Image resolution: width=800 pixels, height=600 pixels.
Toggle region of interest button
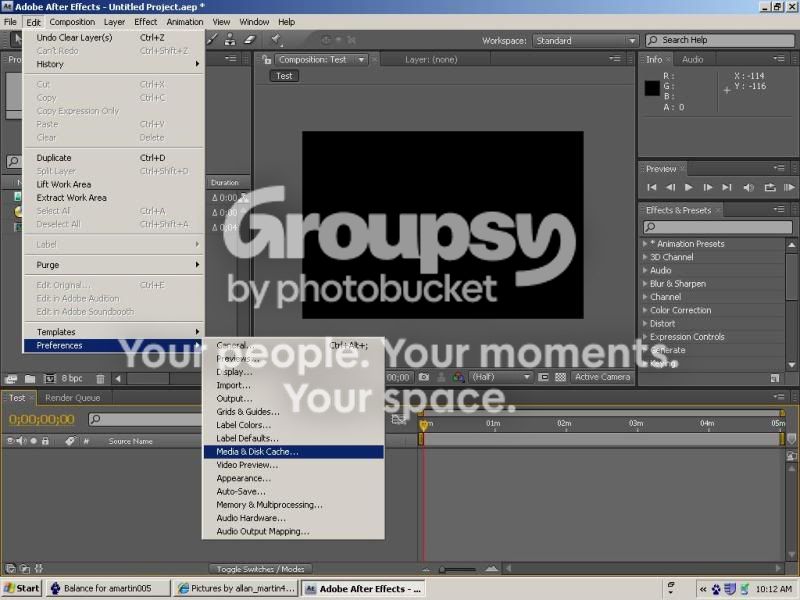[x=543, y=377]
